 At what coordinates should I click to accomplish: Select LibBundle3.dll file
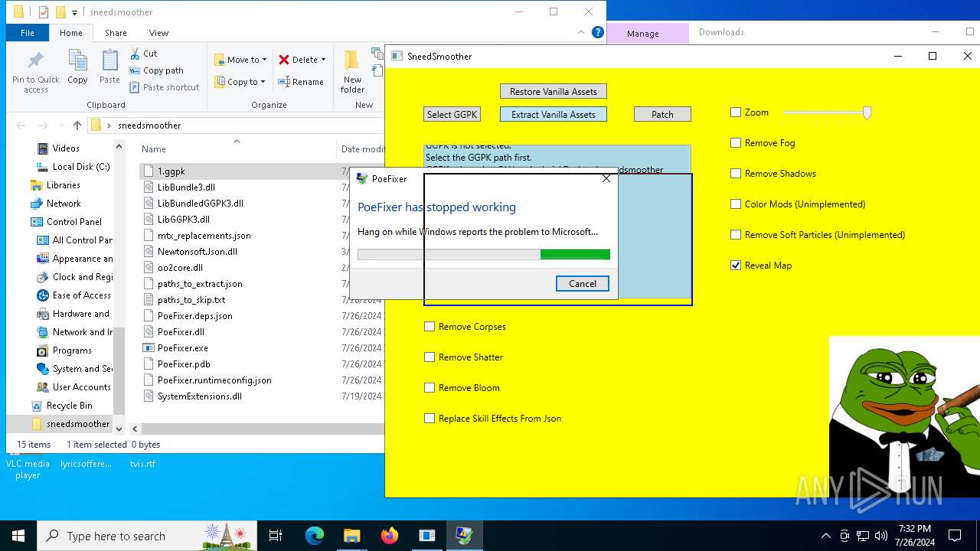tap(186, 187)
